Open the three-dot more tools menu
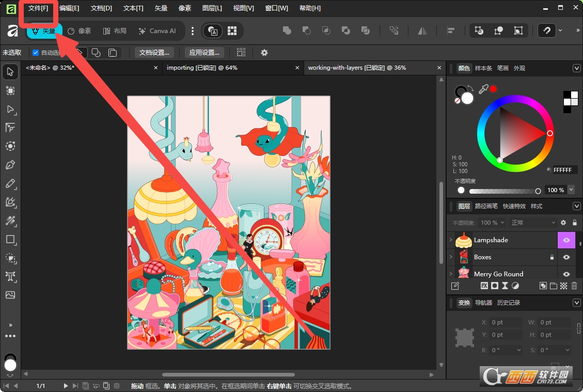 pyautogui.click(x=10, y=336)
